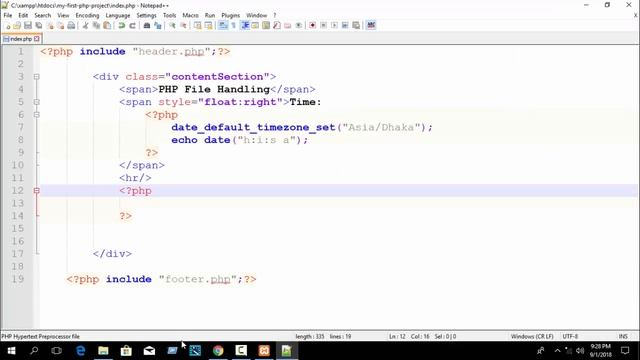Screen dimensions: 640x360
Task: Toggle the indent guide toolbar button
Action: pos(245,25)
